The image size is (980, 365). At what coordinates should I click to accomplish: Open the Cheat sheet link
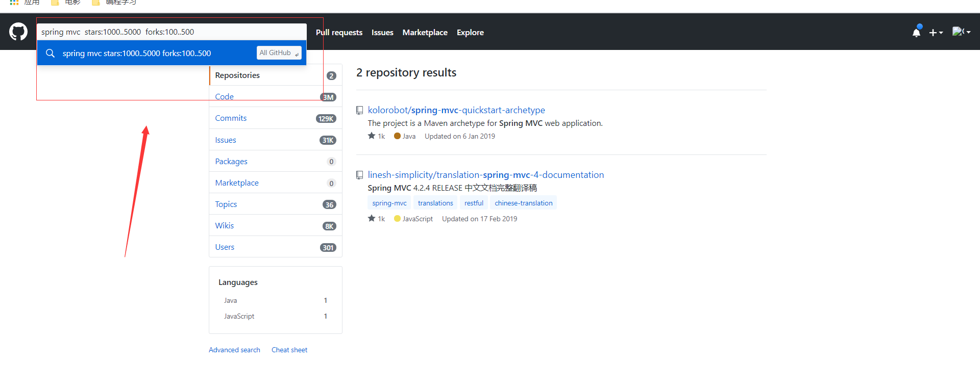click(289, 350)
